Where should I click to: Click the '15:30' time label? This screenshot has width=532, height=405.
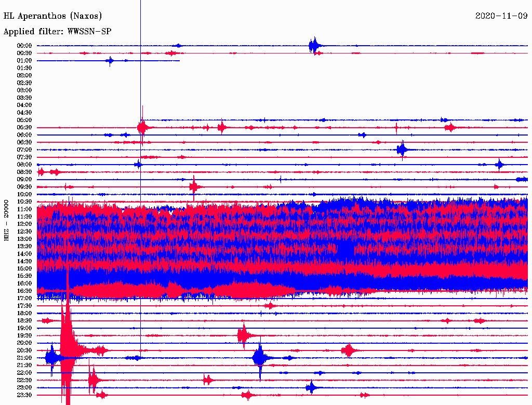point(24,276)
